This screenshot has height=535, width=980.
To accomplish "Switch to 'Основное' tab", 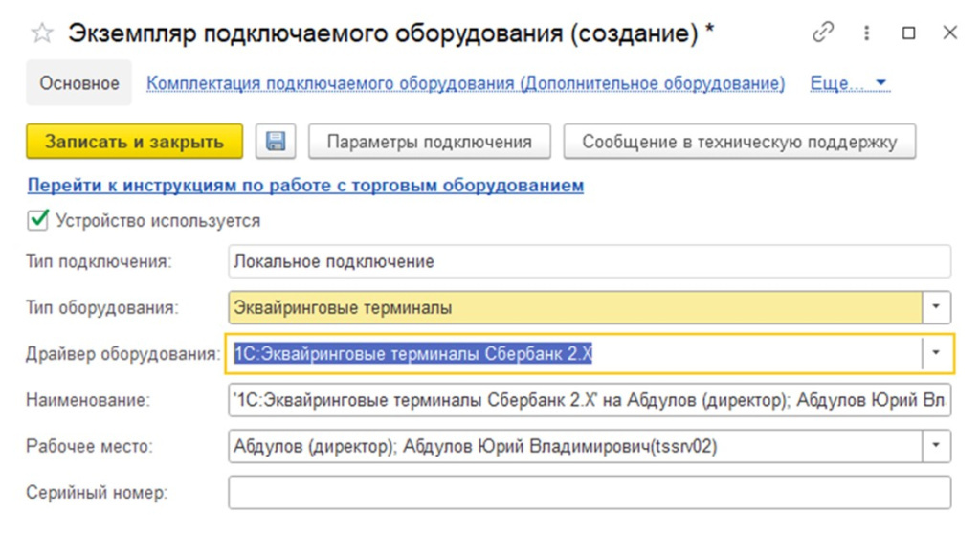I will pos(79,83).
